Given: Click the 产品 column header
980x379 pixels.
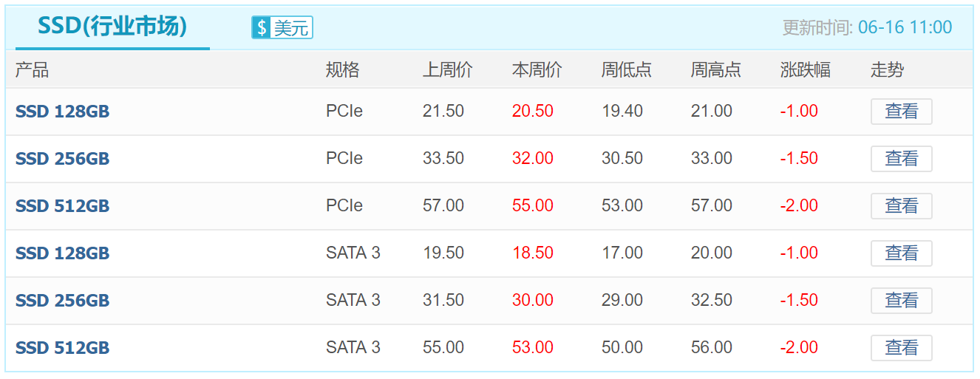Looking at the screenshot, I should (32, 70).
